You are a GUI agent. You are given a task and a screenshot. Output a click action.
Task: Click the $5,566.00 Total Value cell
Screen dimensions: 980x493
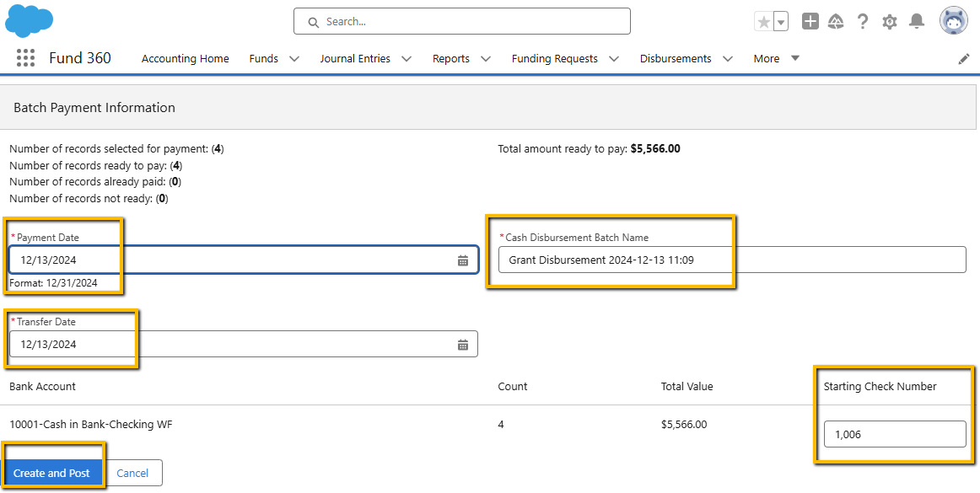pyautogui.click(x=684, y=425)
